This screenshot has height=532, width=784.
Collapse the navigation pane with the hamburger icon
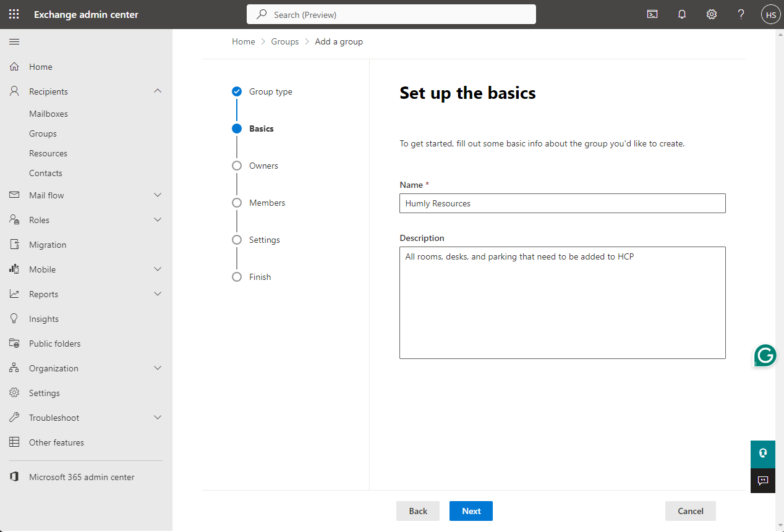click(14, 42)
